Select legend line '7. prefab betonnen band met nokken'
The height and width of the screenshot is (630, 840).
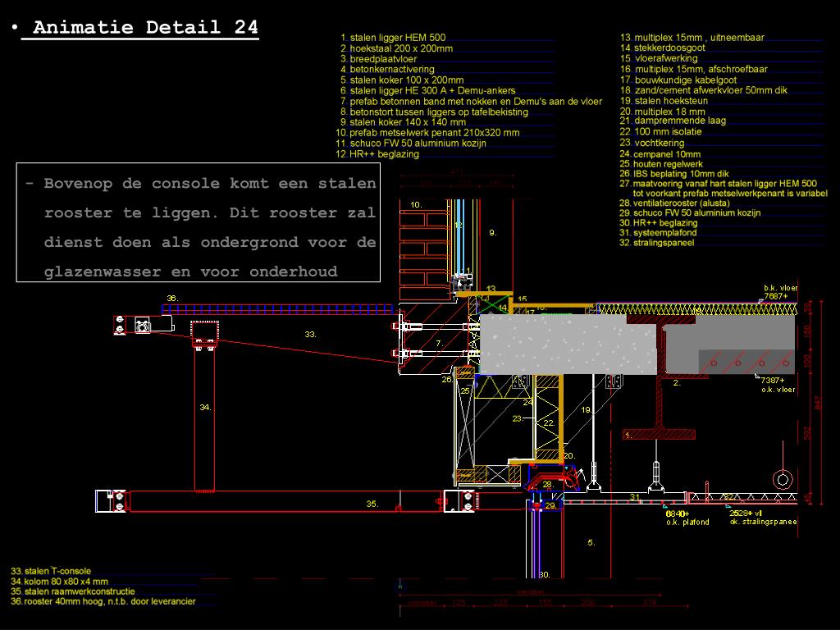(x=471, y=101)
